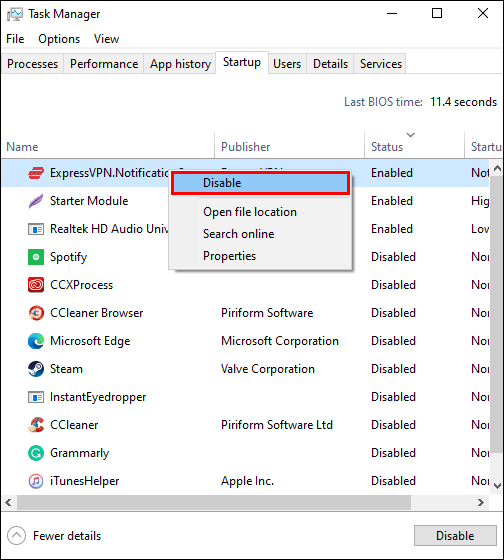The height and width of the screenshot is (560, 504).
Task: Collapse view with Fewer details arrow
Action: pos(16,536)
